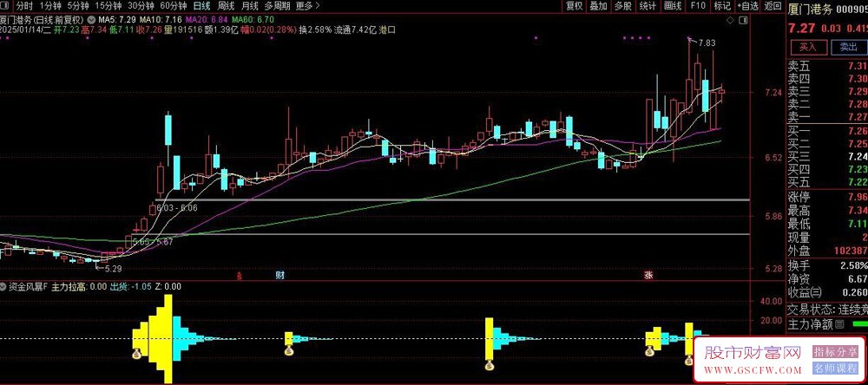This screenshot has width=868, height=385.
Task: Switch to the 60分钟 period
Action: (x=174, y=6)
